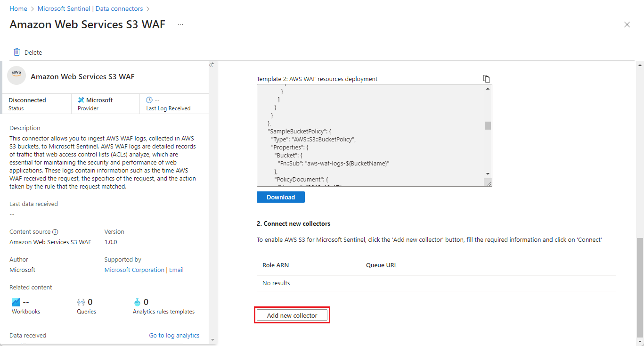Click the left panel scroll down arrow
Viewport: 644px width, 346px height.
pyautogui.click(x=212, y=339)
